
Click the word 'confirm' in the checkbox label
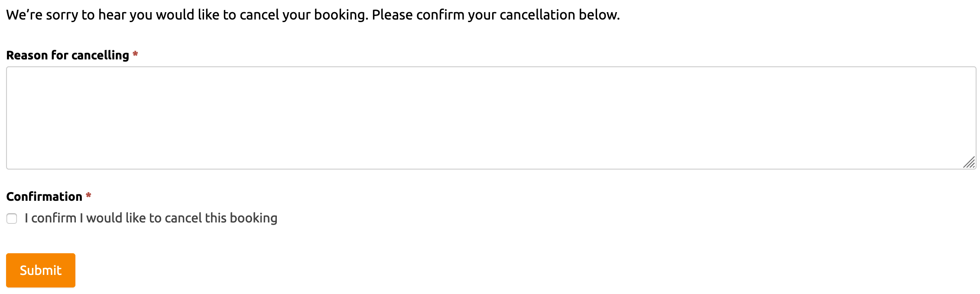(54, 218)
